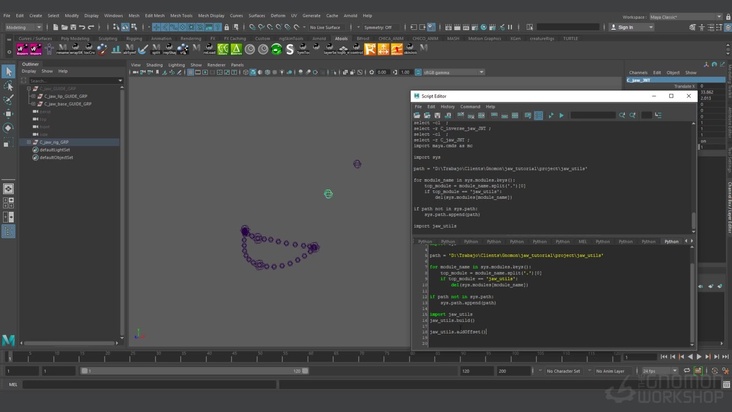
Task: Click the Lasso Select tool in toolbox
Action: (8, 86)
